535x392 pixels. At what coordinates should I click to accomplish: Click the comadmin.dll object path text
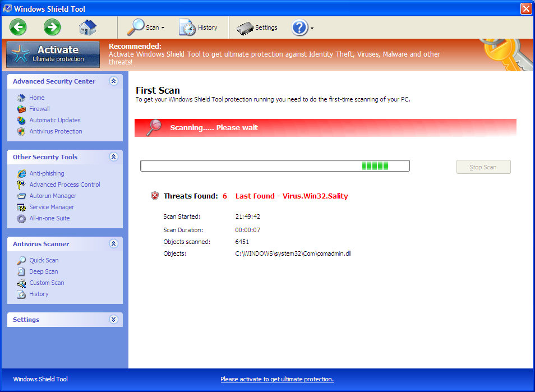293,253
